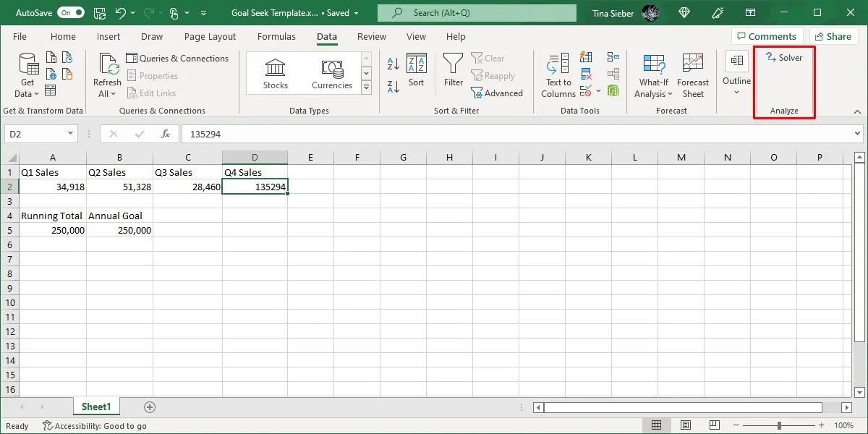
Task: Click the Share button
Action: (x=833, y=35)
